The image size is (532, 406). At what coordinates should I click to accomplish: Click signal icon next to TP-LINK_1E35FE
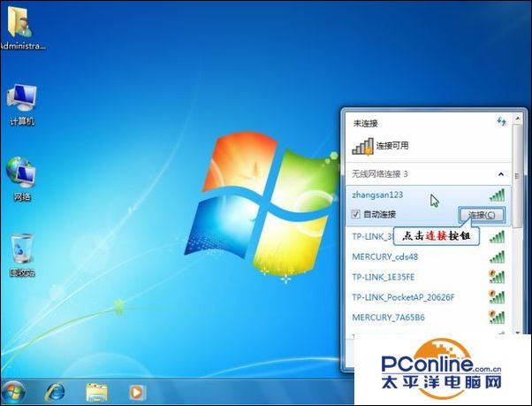click(x=497, y=277)
